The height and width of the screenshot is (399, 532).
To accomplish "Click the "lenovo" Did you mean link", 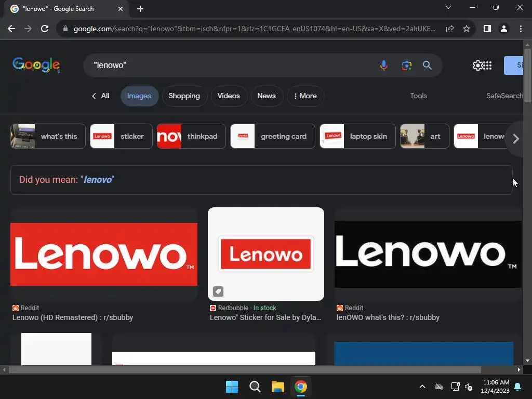I will point(98,179).
